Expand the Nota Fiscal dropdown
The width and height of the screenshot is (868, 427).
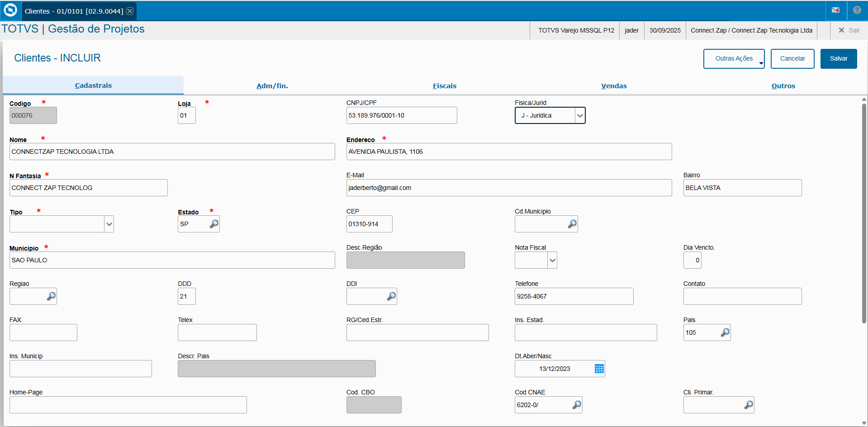click(x=552, y=260)
